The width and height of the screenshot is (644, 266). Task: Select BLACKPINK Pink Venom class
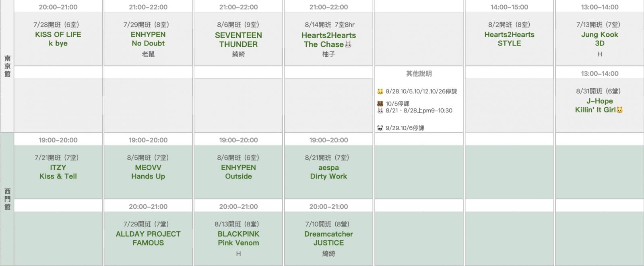pos(238,238)
